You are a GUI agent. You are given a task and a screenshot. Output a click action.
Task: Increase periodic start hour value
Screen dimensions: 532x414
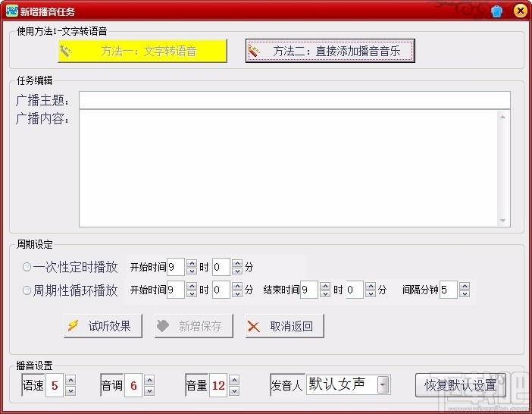coord(192,286)
